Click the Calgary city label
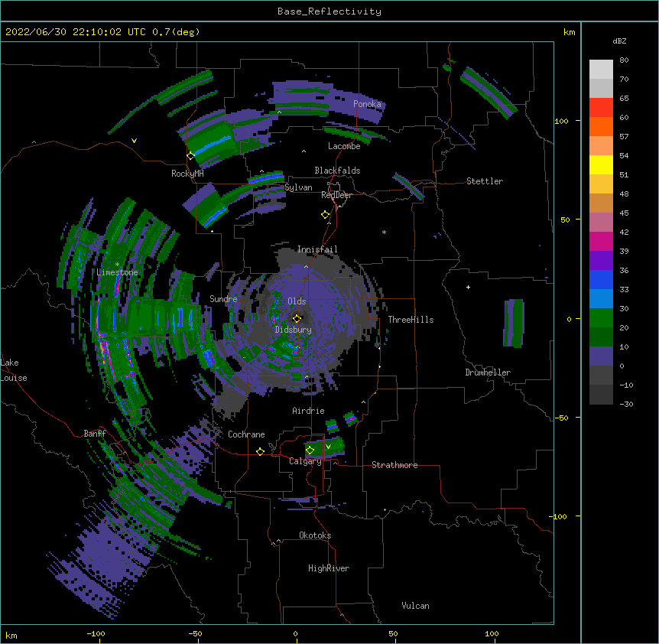 pos(306,461)
